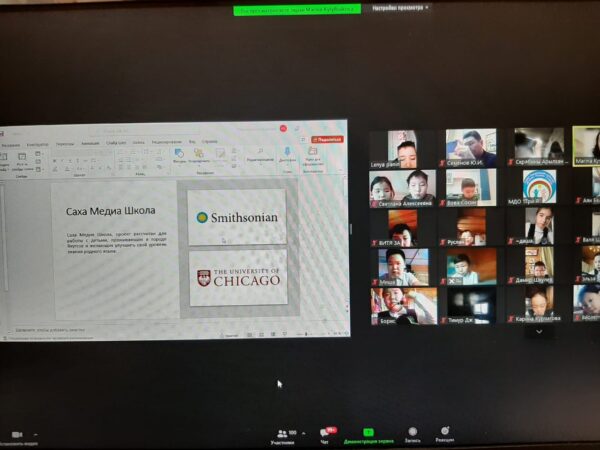Click the camera video icon in Zoom
The image size is (600, 450).
tap(17, 435)
